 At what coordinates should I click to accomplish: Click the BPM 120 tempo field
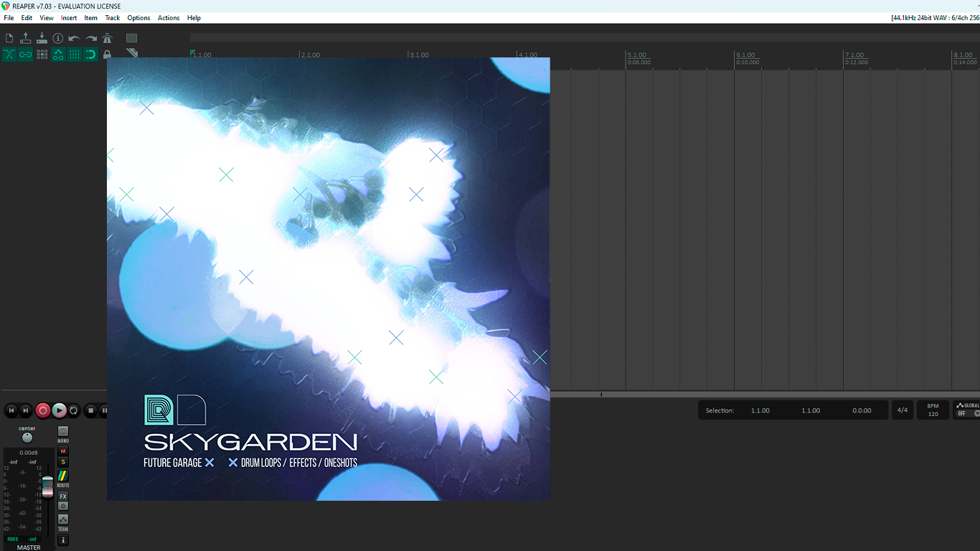[x=933, y=410]
